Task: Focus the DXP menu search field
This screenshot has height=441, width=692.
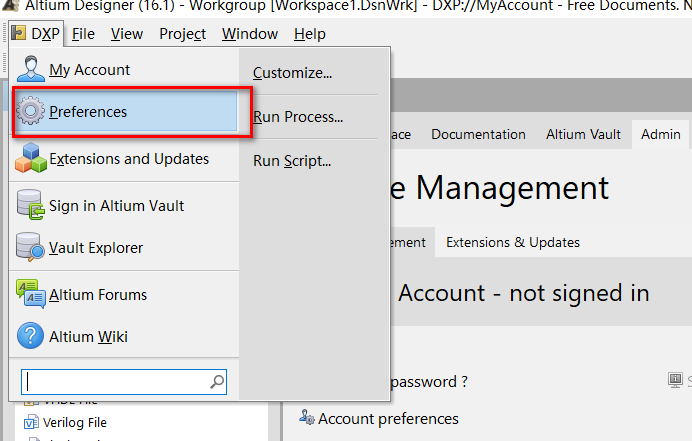Action: (124, 382)
